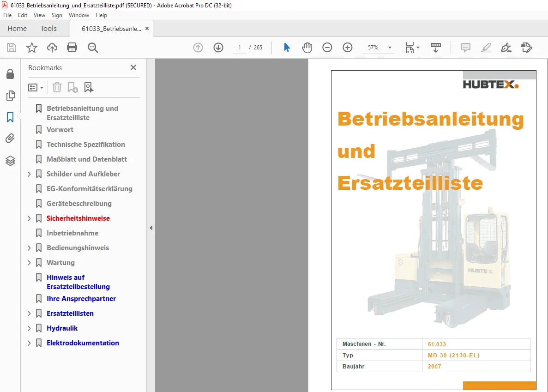Open Betriebsanleitung und Ersatzteilliste bookmark

pyautogui.click(x=83, y=113)
